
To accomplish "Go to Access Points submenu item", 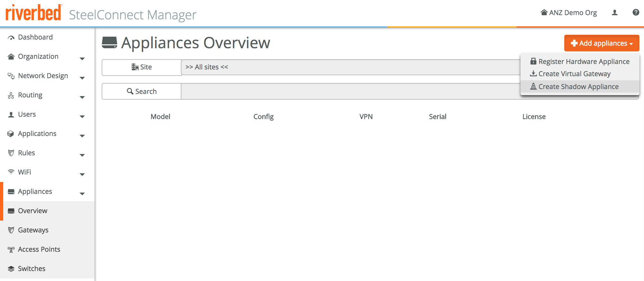I will pyautogui.click(x=47, y=249).
